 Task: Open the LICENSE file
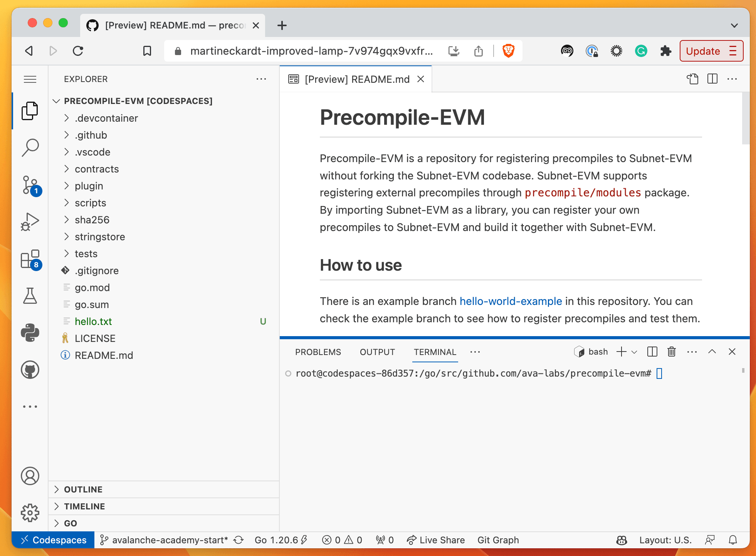click(x=95, y=338)
